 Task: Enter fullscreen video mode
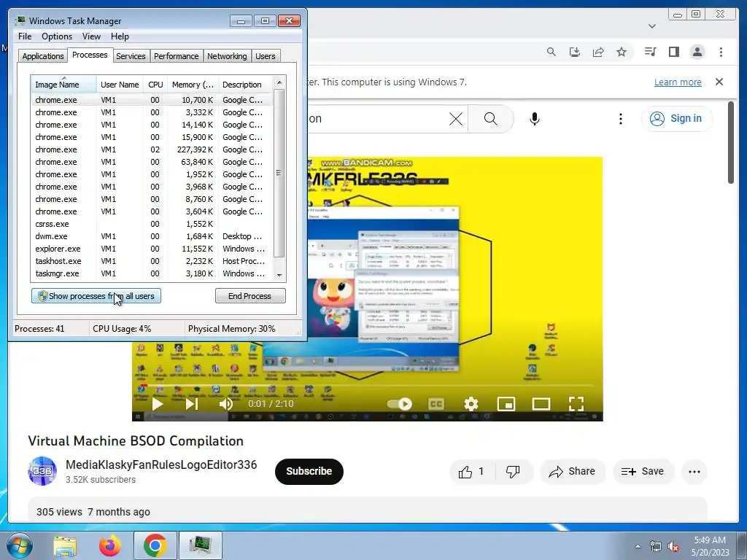pyautogui.click(x=576, y=404)
